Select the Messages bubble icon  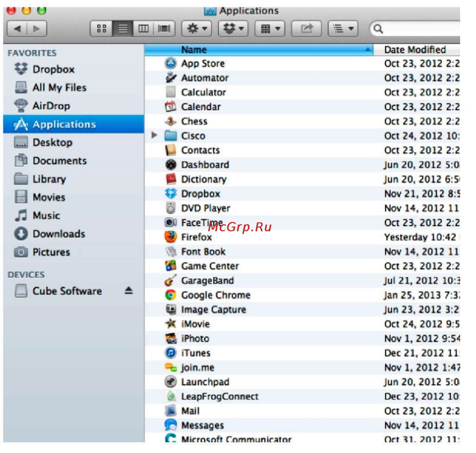click(171, 425)
